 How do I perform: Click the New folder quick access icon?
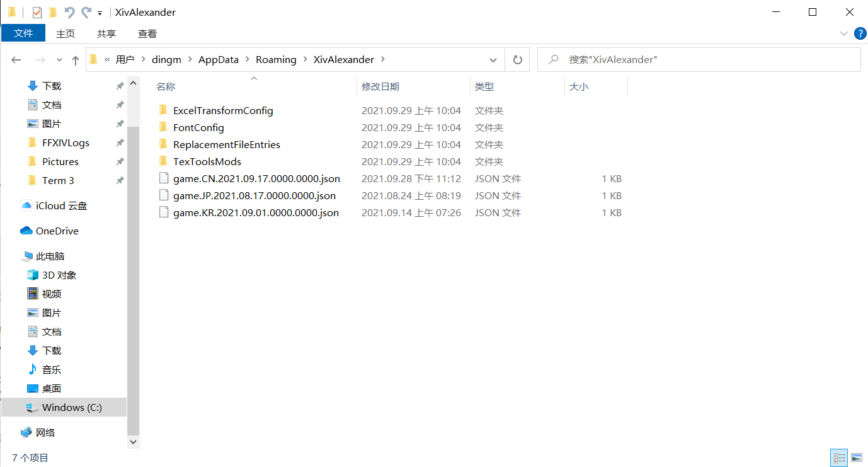(x=53, y=12)
